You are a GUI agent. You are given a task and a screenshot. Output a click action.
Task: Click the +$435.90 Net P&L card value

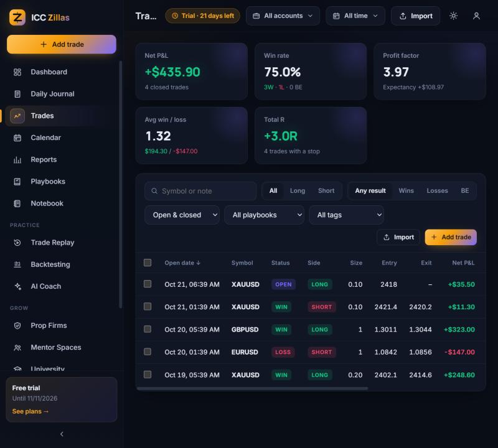172,72
